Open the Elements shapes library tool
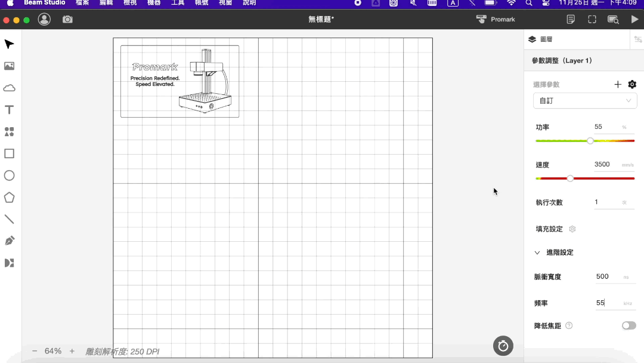Screen dimensions: 644x363 click(9, 131)
